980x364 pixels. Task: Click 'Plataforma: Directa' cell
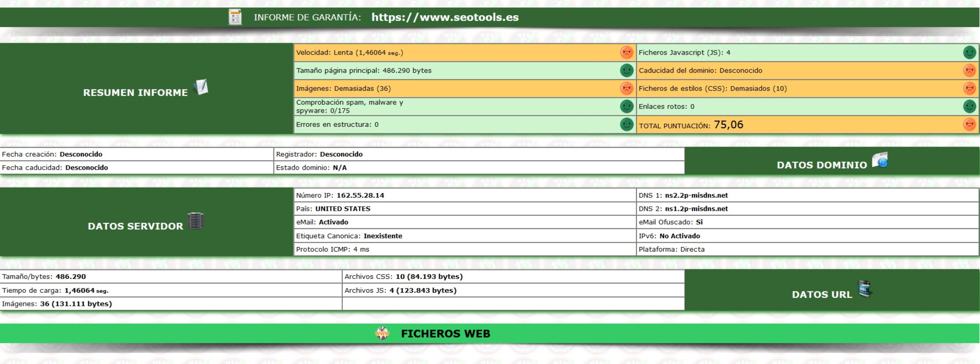807,249
